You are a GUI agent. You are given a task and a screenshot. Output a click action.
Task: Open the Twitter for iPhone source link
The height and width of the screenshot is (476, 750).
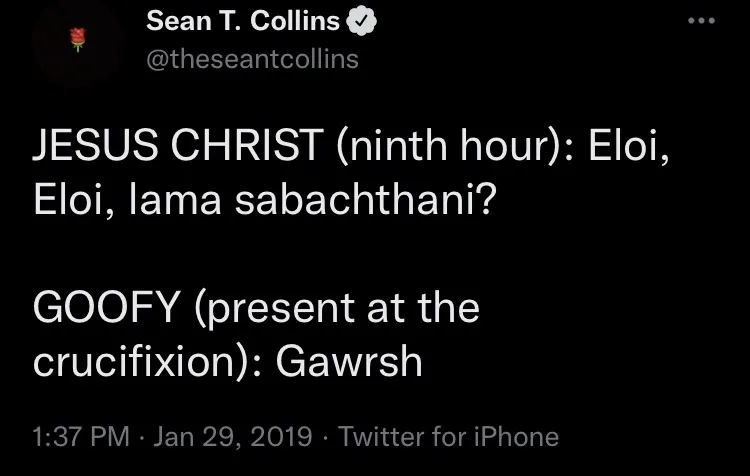tap(449, 437)
